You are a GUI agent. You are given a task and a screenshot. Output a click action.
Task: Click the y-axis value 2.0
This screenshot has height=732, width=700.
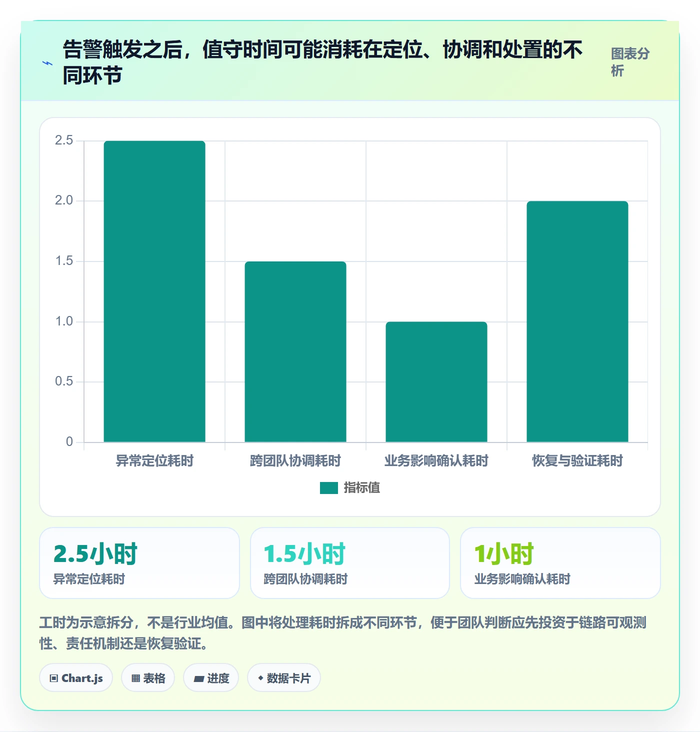[64, 200]
